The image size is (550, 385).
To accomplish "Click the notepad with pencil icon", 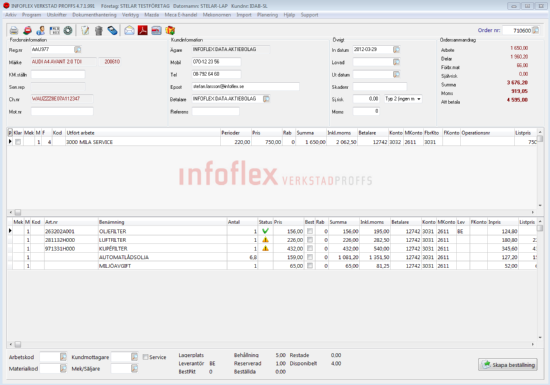I will 85,31.
